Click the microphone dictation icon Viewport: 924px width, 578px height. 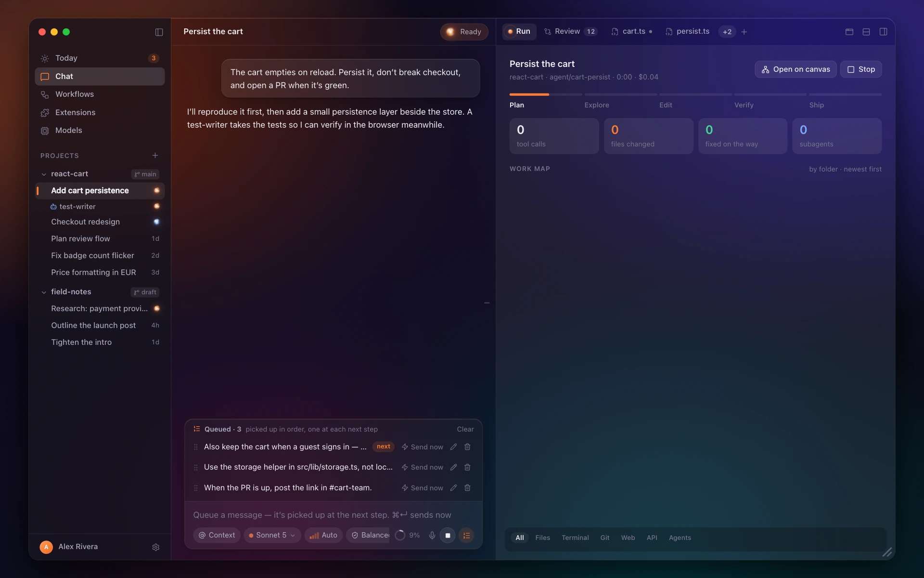[432, 535]
